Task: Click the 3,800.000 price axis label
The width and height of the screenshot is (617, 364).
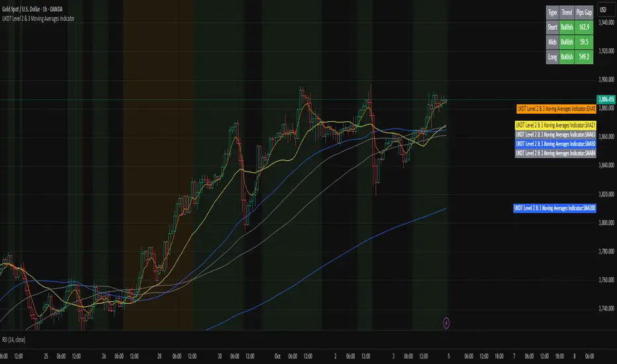Action: pos(606,223)
